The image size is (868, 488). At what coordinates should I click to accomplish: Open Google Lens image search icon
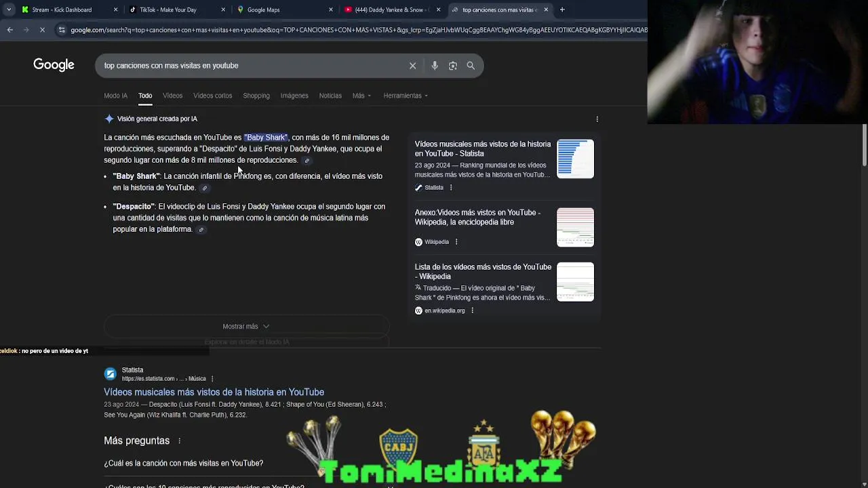pos(453,66)
